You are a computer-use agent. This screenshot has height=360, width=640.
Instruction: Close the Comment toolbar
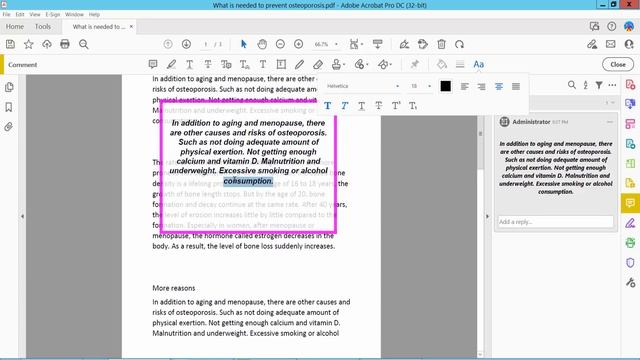618,64
